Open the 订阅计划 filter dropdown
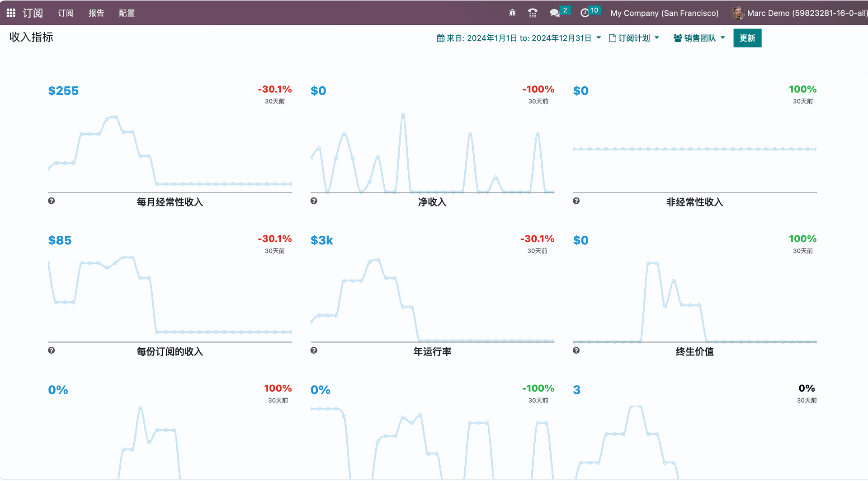The height and width of the screenshot is (481, 868). (634, 38)
